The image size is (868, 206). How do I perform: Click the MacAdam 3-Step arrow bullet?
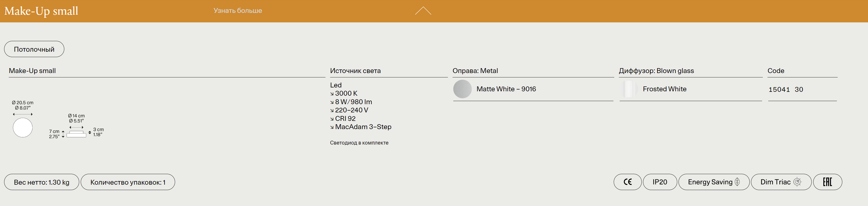click(332, 127)
